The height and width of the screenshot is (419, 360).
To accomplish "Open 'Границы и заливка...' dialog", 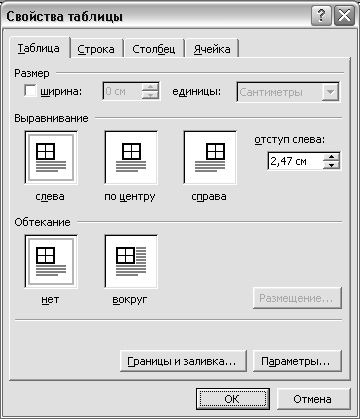I will 183,361.
